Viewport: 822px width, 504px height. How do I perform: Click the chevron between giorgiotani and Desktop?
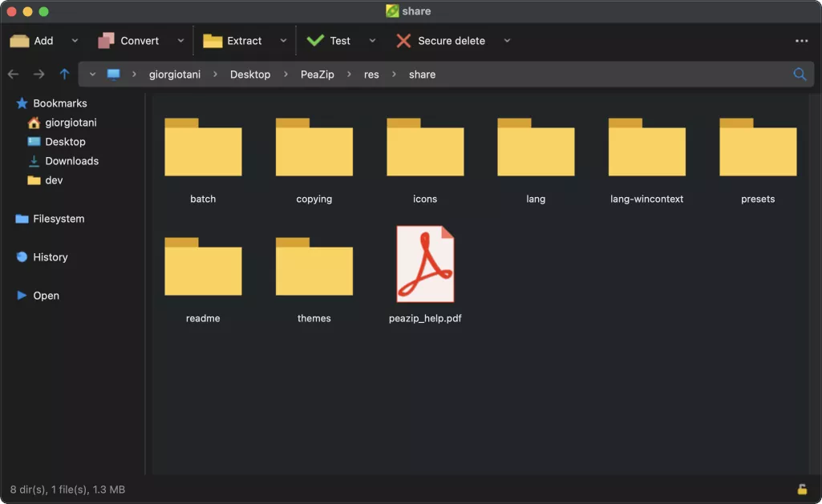click(x=215, y=75)
